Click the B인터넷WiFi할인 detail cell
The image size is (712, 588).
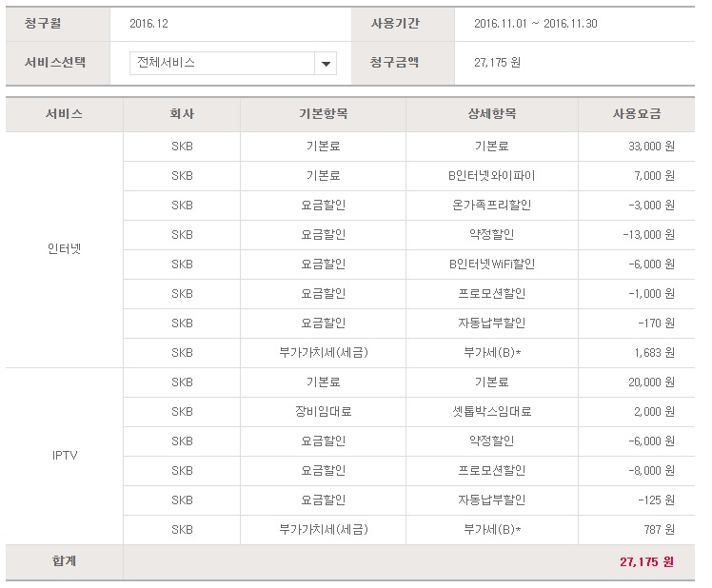click(491, 264)
